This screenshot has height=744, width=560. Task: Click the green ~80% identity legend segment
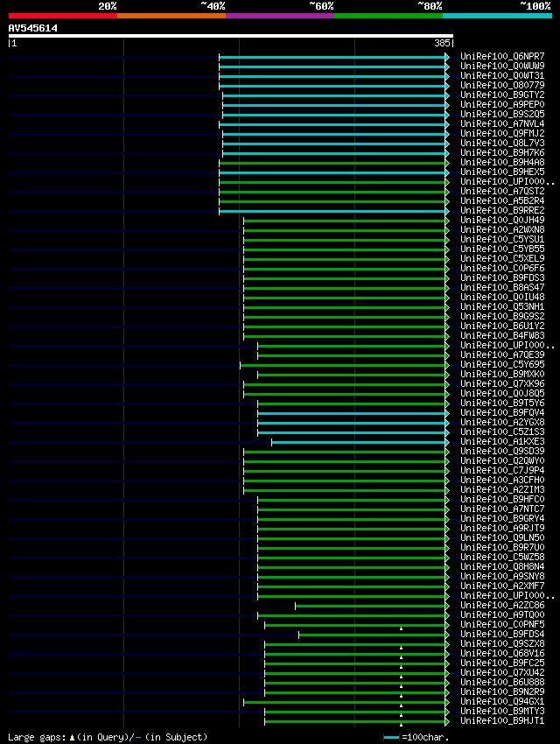[388, 16]
